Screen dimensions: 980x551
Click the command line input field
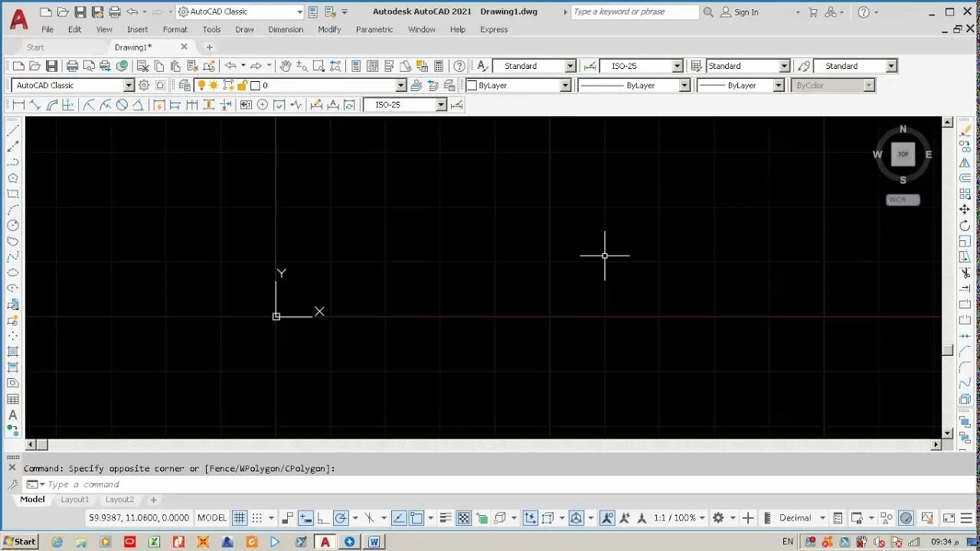(490, 484)
